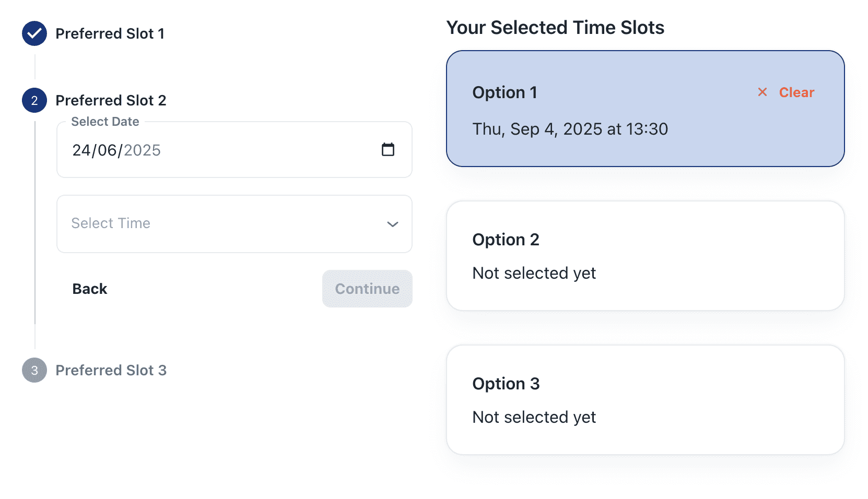Click the red X clear icon
Image resolution: width=868 pixels, height=499 pixels.
tap(763, 92)
